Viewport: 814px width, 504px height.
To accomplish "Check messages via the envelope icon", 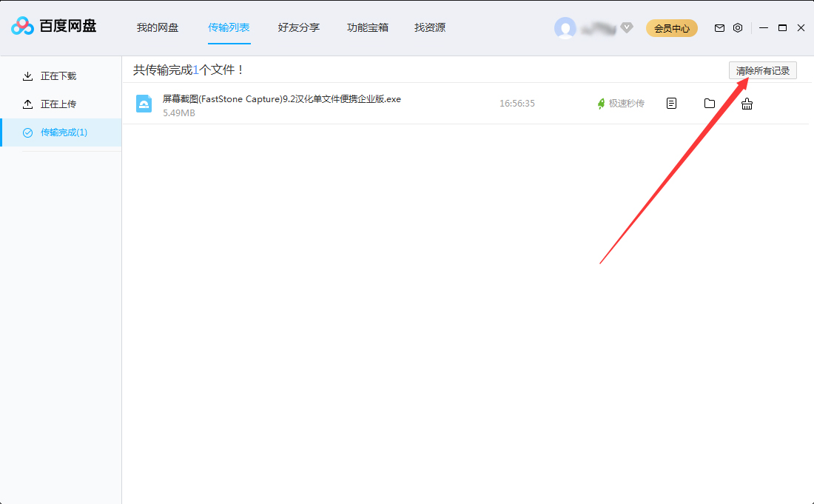I will pos(719,27).
